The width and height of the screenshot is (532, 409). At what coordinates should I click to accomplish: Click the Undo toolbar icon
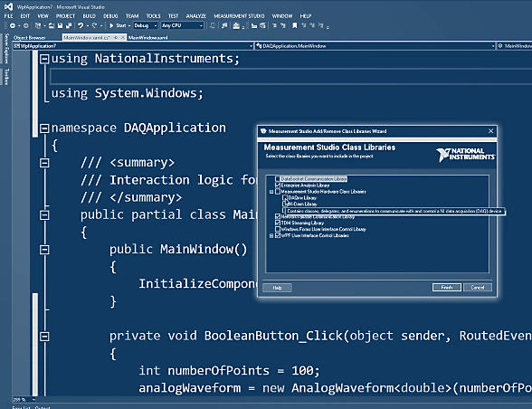(81, 25)
